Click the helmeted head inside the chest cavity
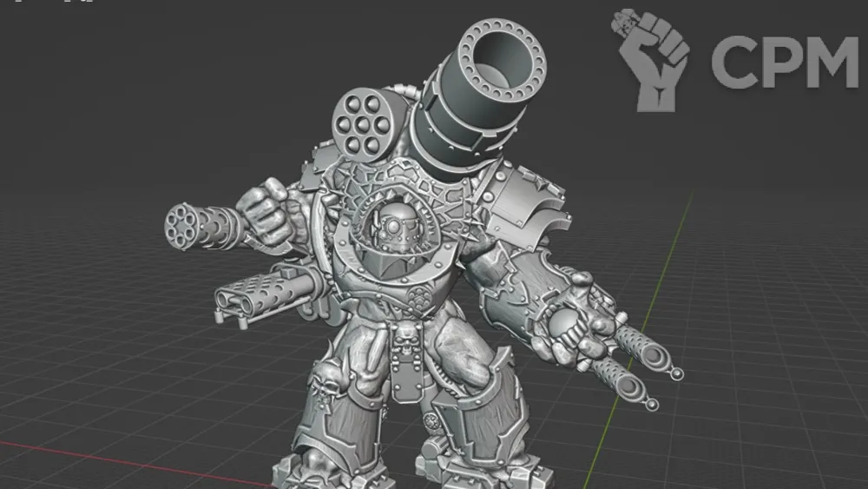868x489 pixels. 393,229
